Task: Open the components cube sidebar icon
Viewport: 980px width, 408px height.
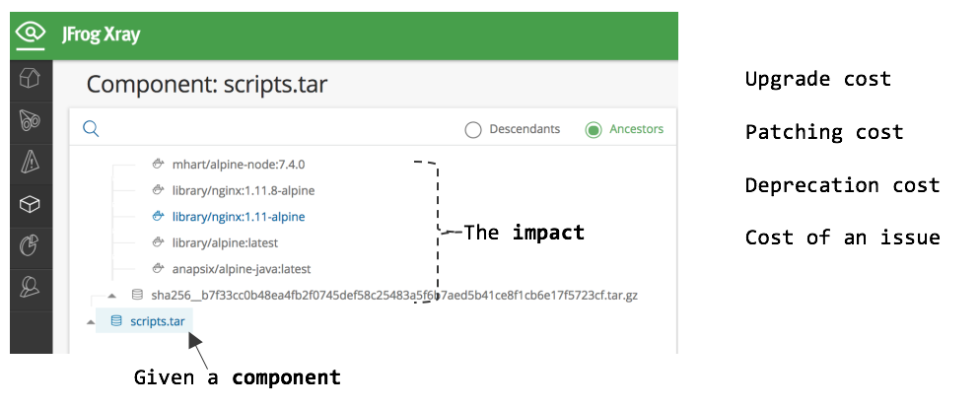Action: click(31, 204)
